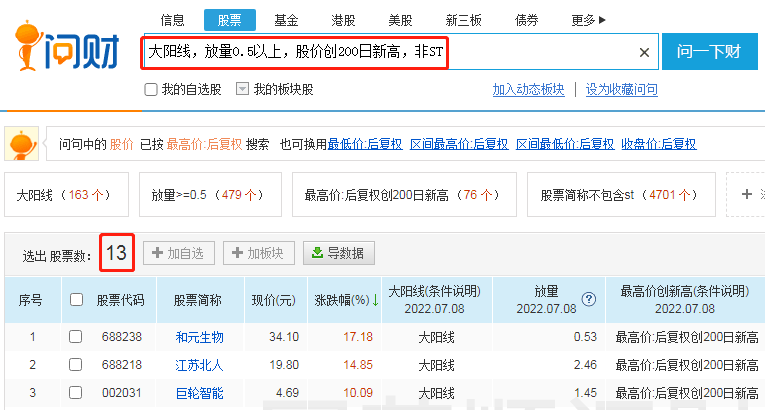Image resolution: width=765 pixels, height=410 pixels.
Task: Open the 更多 navigation dropdown
Action: click(x=588, y=20)
